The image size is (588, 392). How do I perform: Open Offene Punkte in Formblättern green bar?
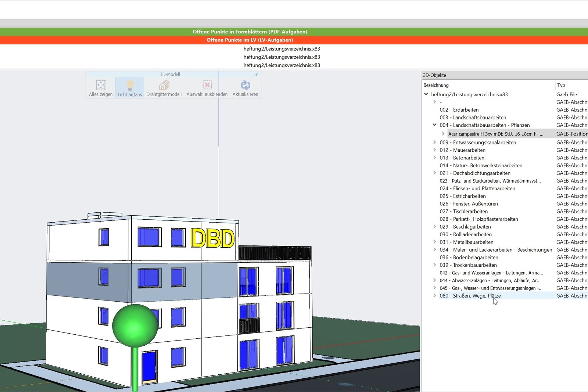tap(250, 32)
